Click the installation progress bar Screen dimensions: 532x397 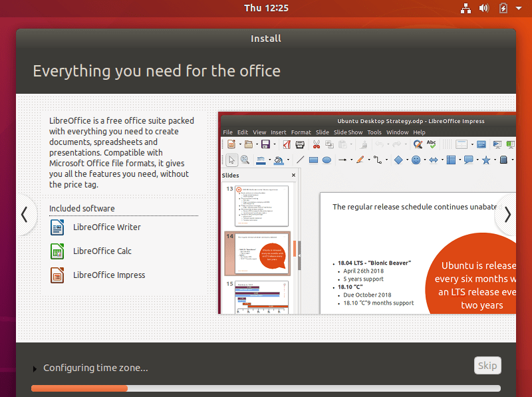coord(266,388)
